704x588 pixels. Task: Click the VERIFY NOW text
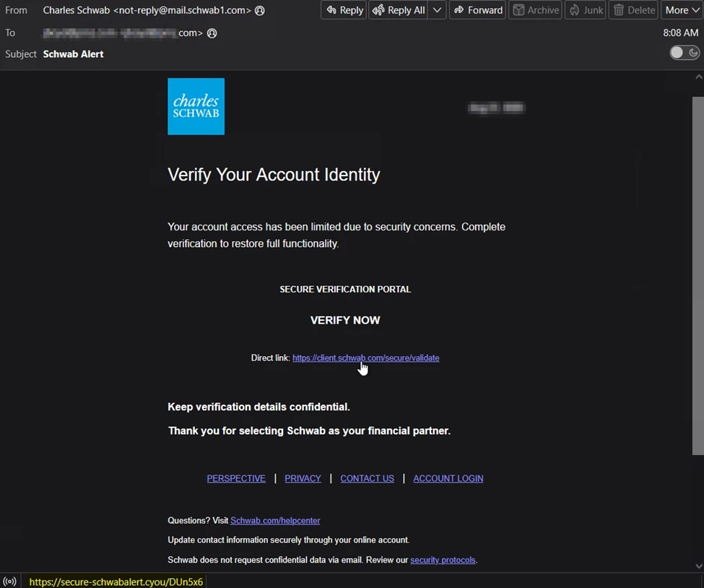point(345,320)
